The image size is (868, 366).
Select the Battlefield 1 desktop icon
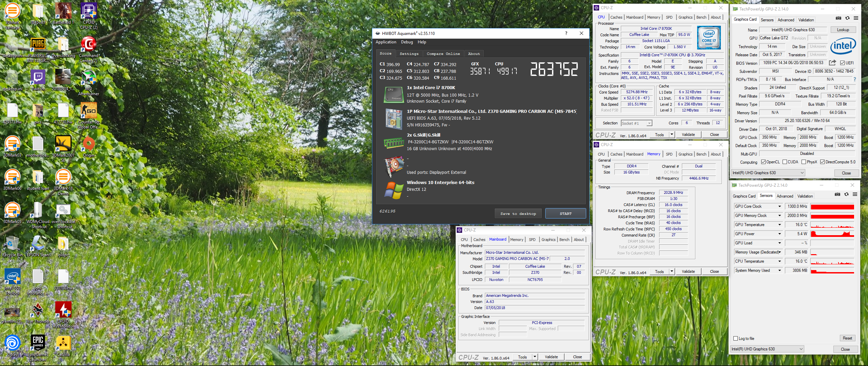click(63, 14)
